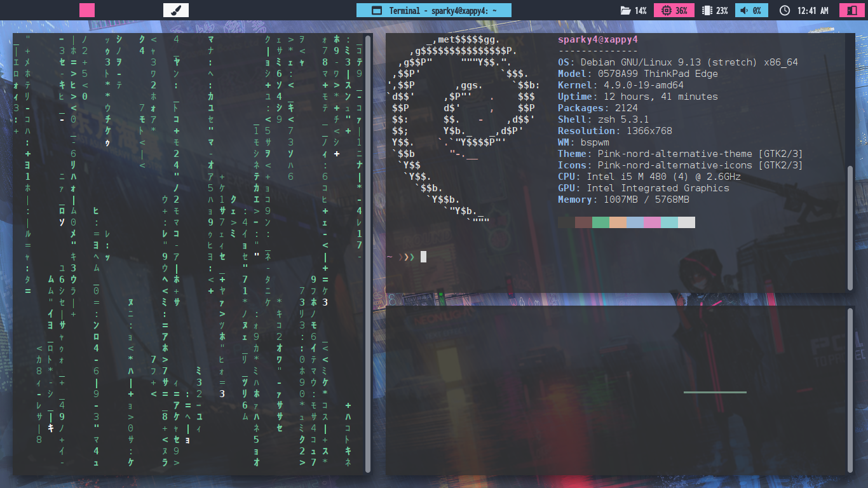Click the pink color block in neofetch palette
Screen dimensions: 868x488
(x=652, y=222)
